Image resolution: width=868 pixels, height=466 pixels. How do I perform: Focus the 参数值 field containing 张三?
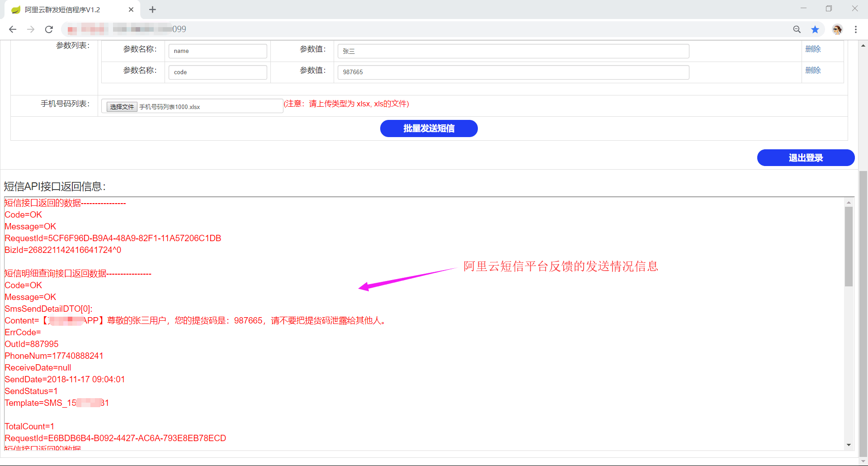pos(514,51)
